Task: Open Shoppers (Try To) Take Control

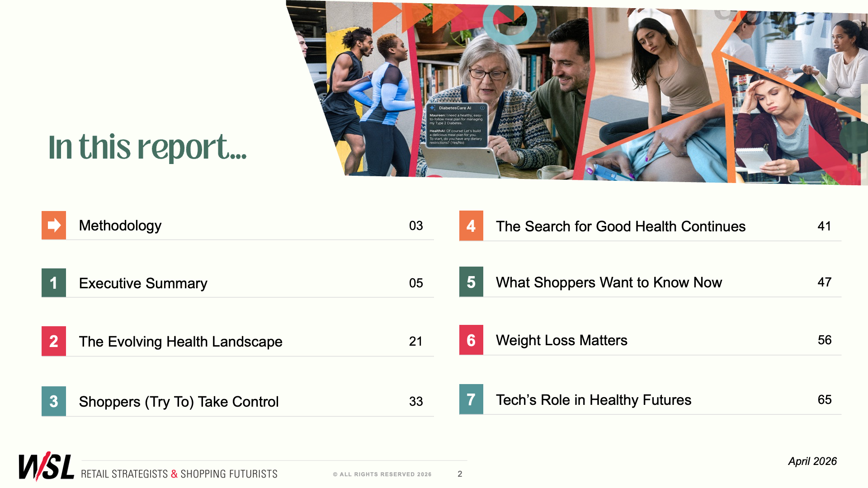Action: (x=179, y=402)
